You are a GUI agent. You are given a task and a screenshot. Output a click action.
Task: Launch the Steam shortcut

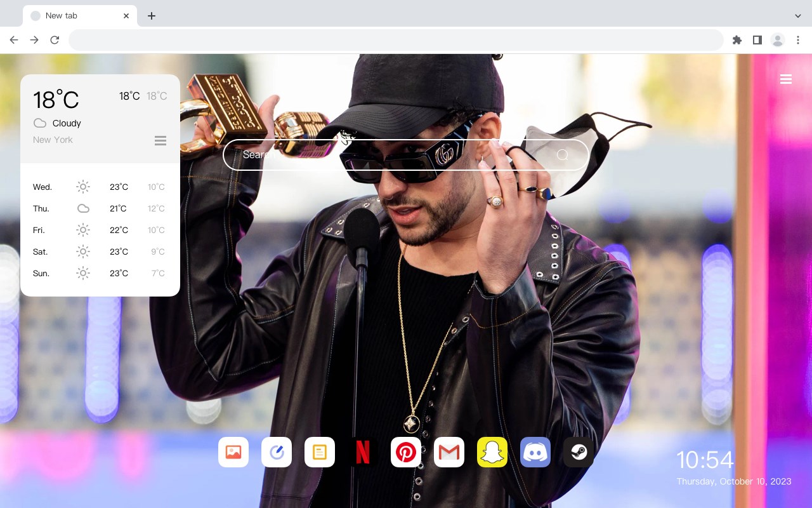click(x=579, y=452)
